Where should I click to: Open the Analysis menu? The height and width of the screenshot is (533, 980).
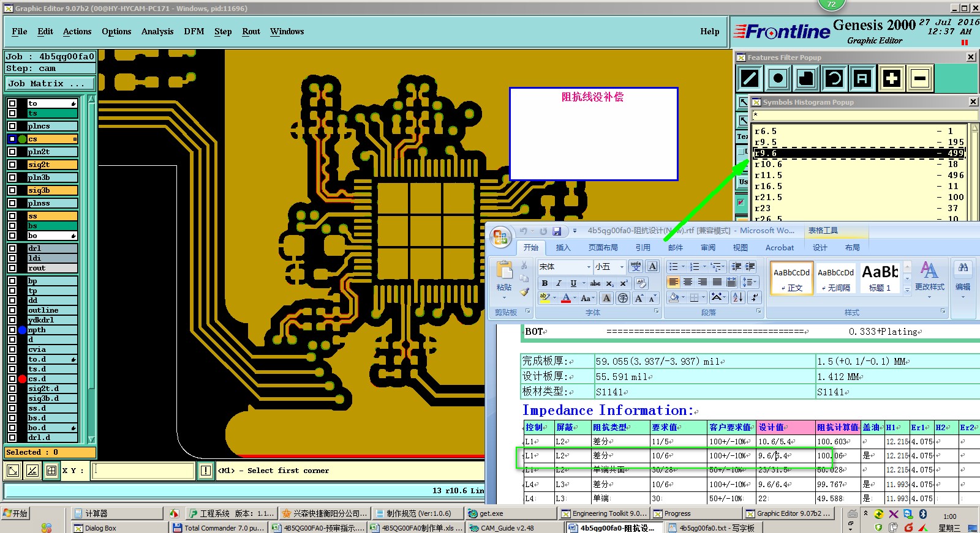pyautogui.click(x=157, y=31)
